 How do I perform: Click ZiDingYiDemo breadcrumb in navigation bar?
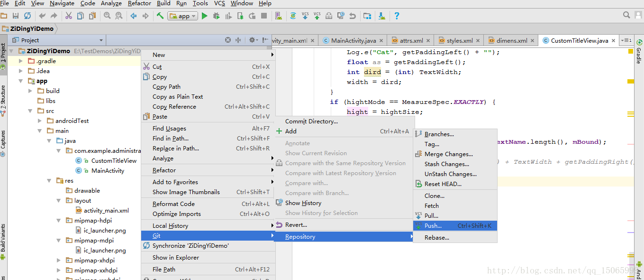click(32, 28)
